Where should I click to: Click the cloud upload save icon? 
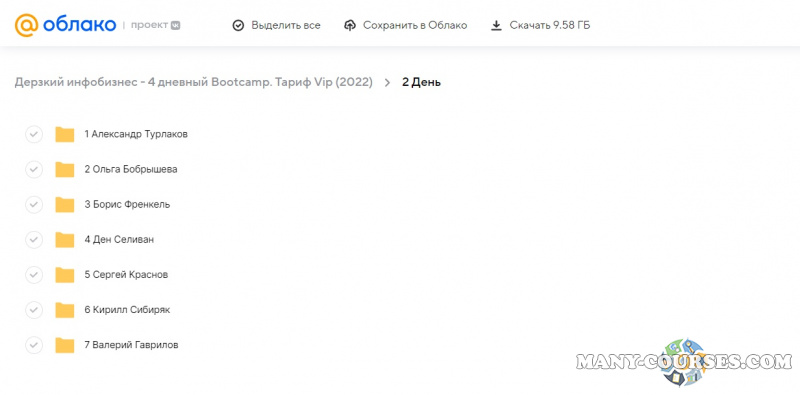(x=350, y=26)
